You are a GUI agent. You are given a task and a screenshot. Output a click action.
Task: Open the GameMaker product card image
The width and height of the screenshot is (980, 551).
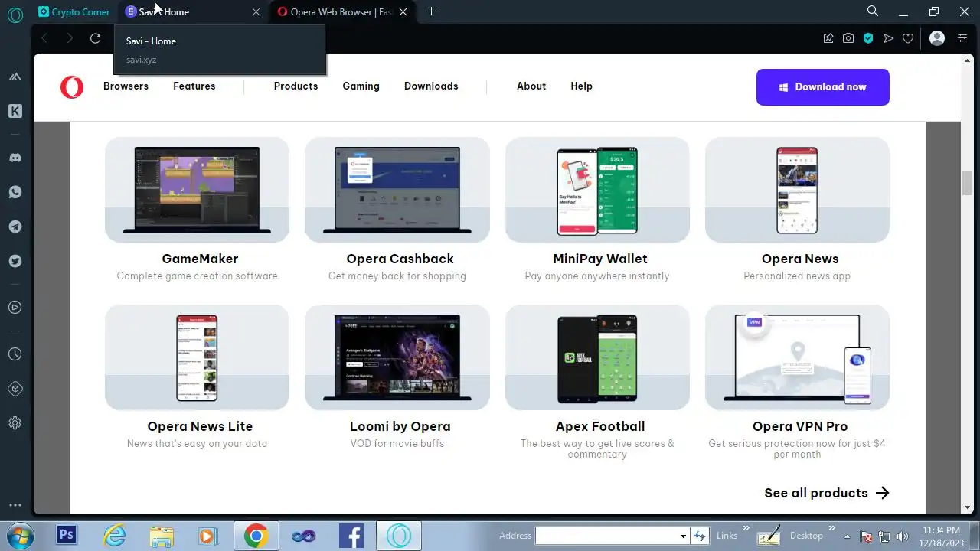coord(197,190)
